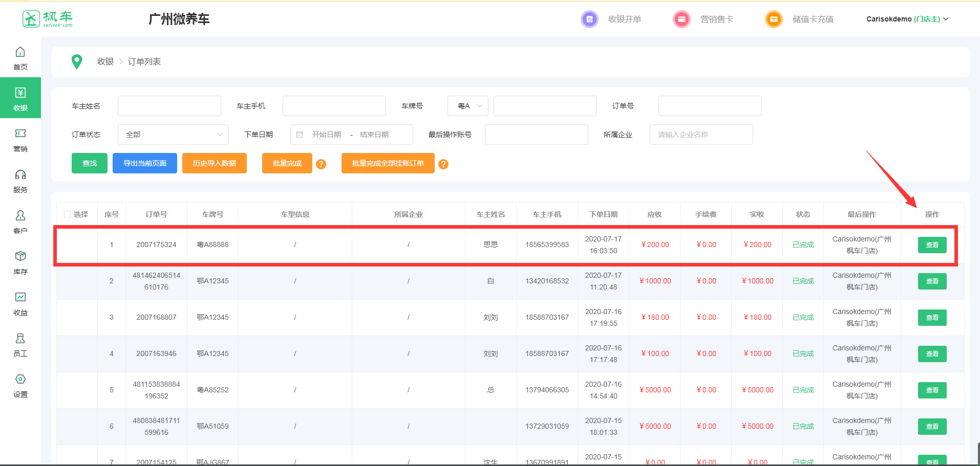Click the 储值卡充值 top menu text
The height and width of the screenshot is (466, 980).
point(813,19)
